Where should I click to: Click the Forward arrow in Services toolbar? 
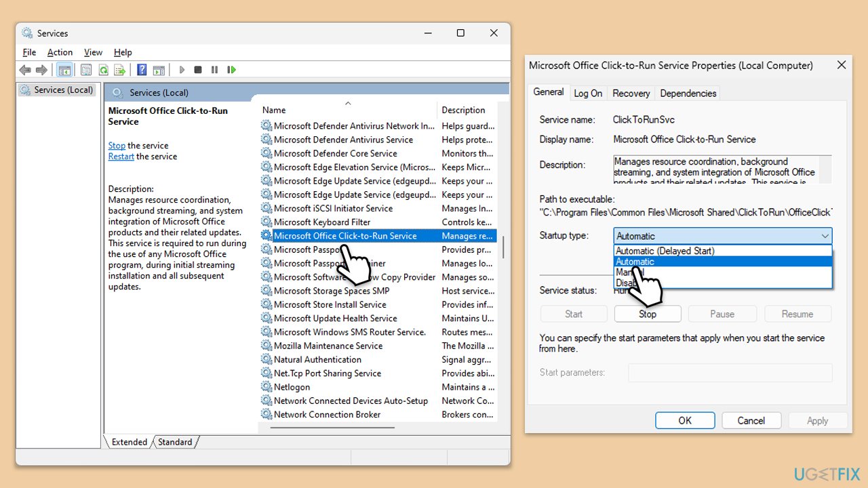[41, 70]
